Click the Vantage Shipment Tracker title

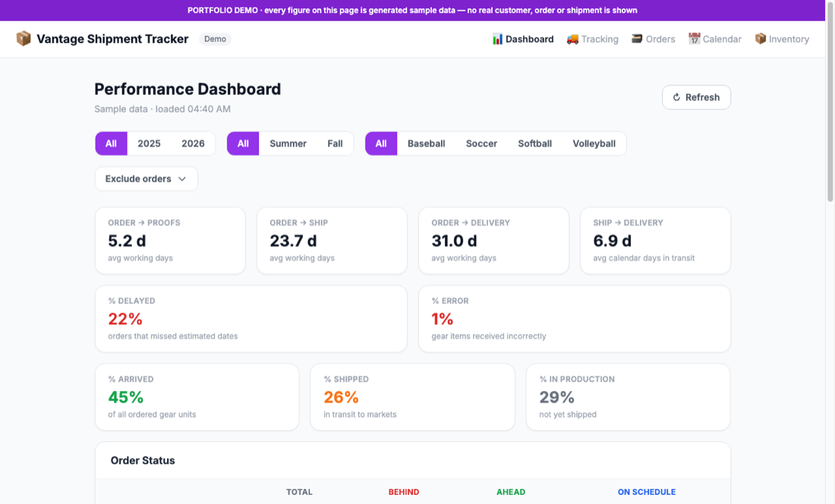click(x=112, y=39)
